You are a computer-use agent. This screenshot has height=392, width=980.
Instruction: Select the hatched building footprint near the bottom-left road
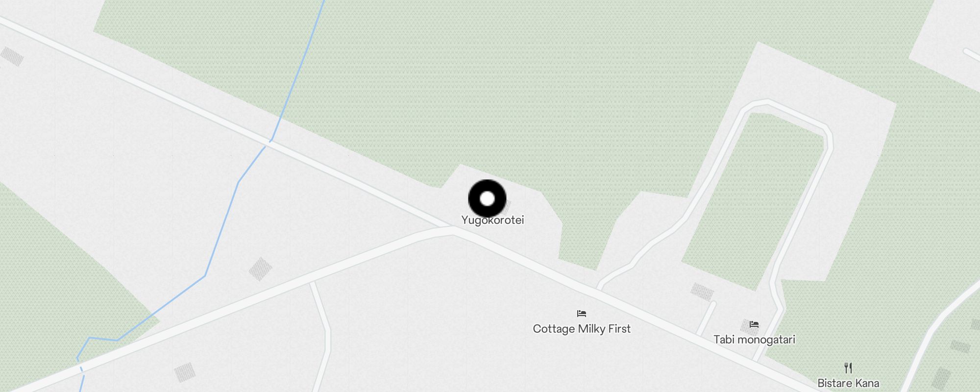pos(185,372)
